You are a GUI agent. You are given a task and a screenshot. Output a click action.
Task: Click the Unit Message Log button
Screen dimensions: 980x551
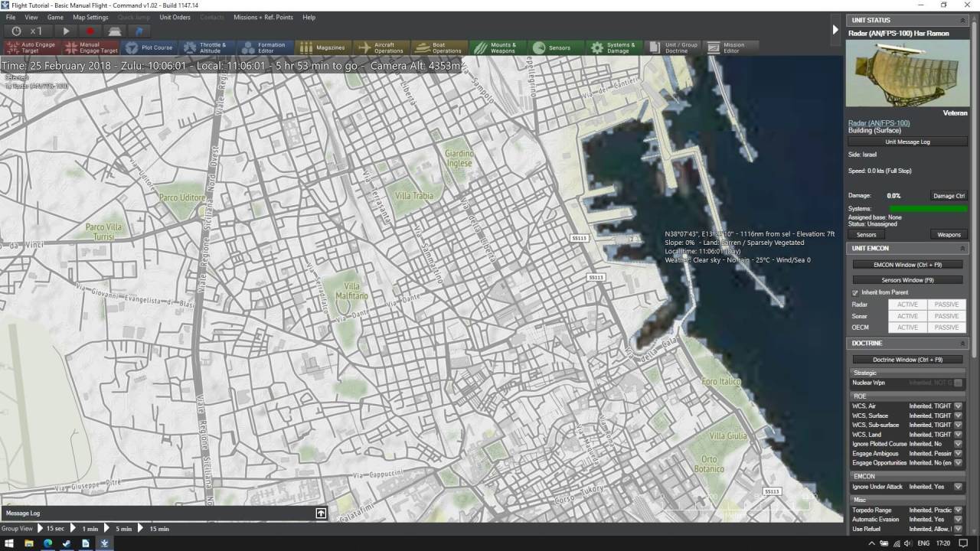click(x=907, y=142)
